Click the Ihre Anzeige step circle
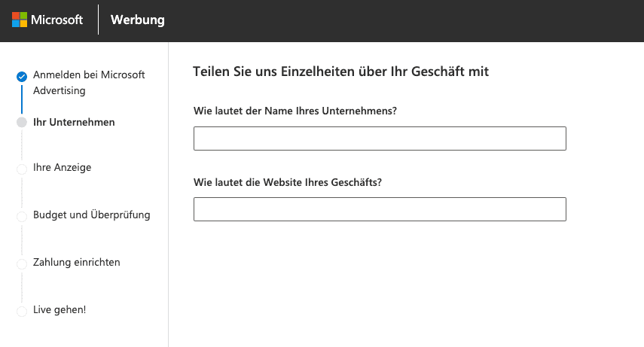The height and width of the screenshot is (347, 644). coord(22,169)
